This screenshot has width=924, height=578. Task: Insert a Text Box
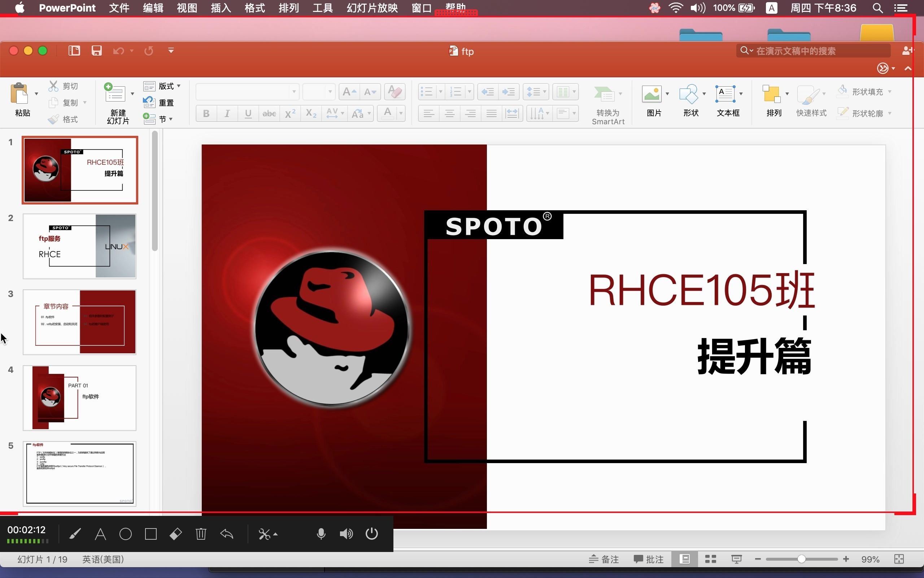725,94
